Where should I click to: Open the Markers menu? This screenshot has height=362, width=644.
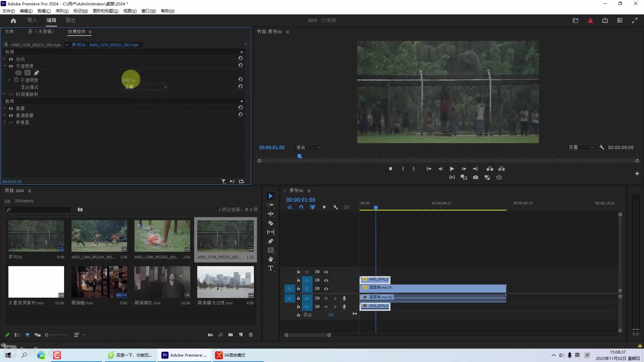(80, 11)
